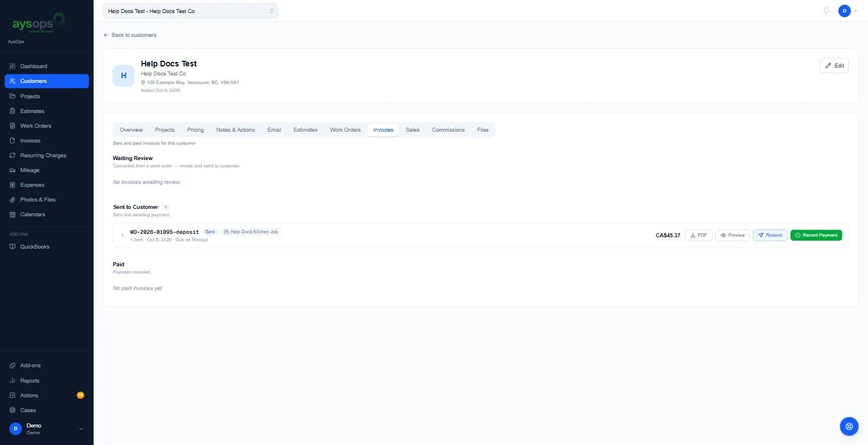Open QuickBooks add-on in the sidebar
Screen dimensions: 868x445
(x=47, y=247)
